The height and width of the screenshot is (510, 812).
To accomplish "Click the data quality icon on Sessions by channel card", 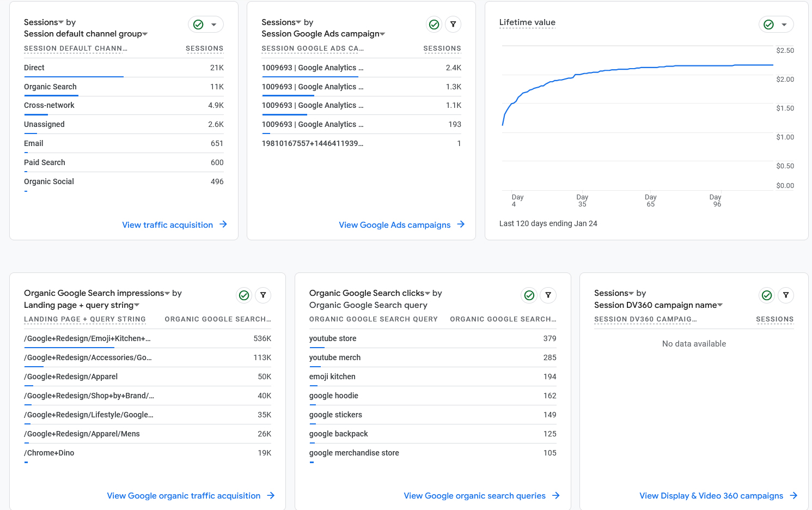I will coord(199,24).
